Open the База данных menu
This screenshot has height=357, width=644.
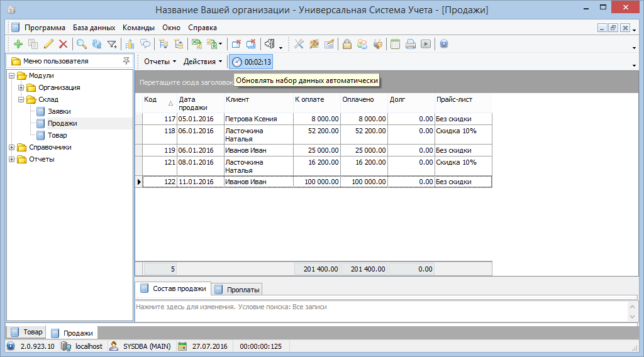pos(94,28)
